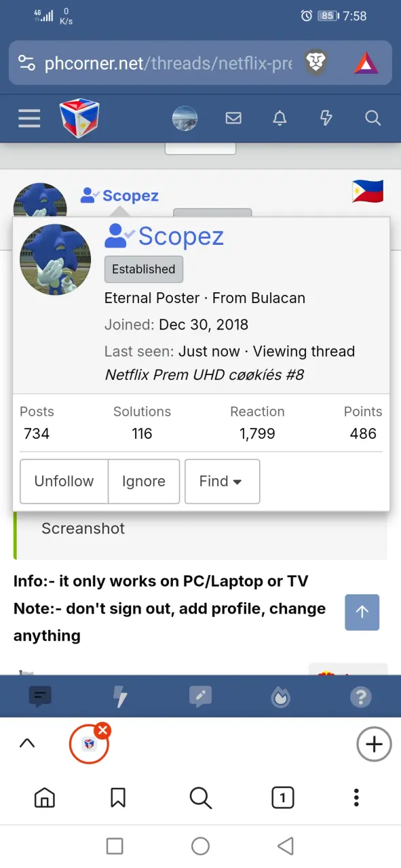Open the Brave Rewards triangle icon
Screen dimensions: 401x868
click(x=366, y=64)
